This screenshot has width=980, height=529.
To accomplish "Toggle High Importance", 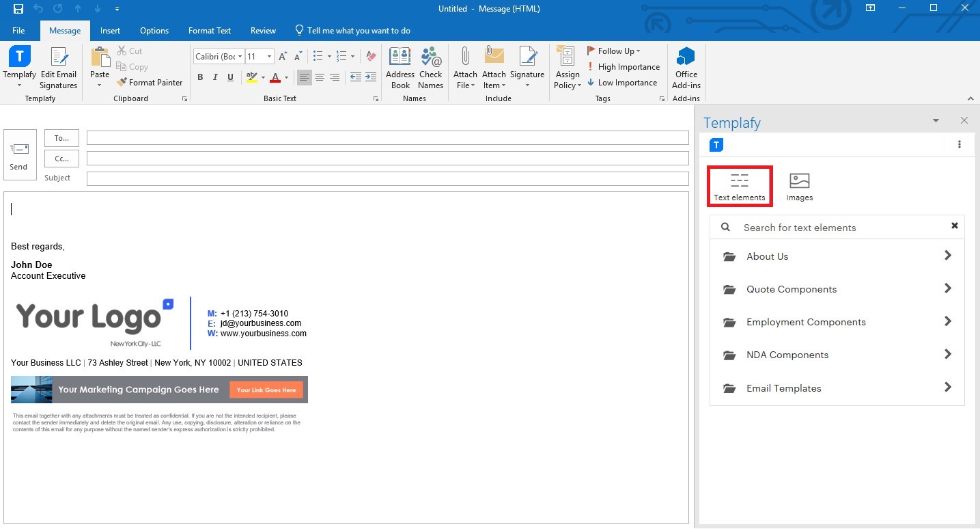I will pos(623,66).
